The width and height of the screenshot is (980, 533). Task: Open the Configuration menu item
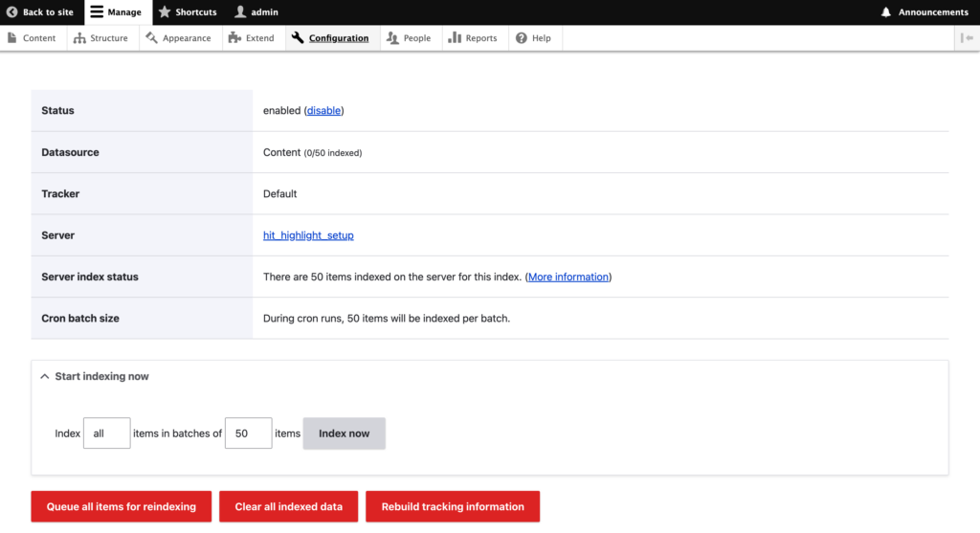coord(338,38)
